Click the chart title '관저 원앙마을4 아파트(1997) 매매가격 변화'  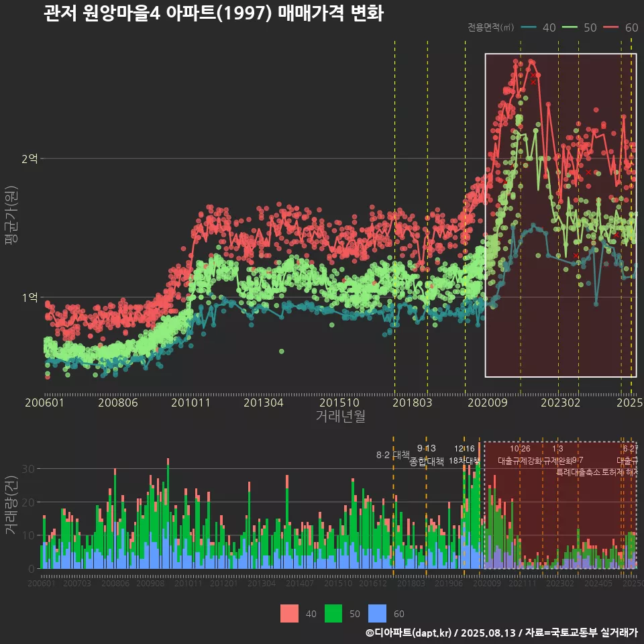click(x=213, y=13)
